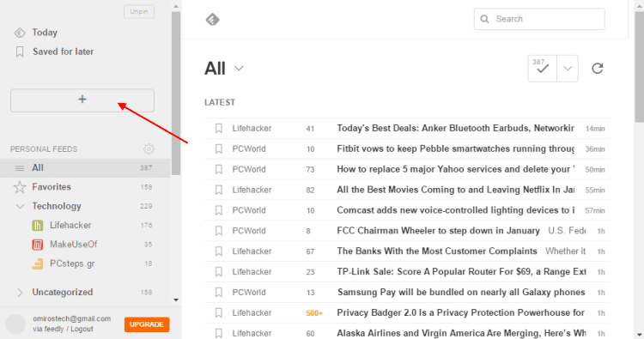Bookmark the Alaska Airlines merging article
644x339 pixels.
pyautogui.click(x=218, y=333)
